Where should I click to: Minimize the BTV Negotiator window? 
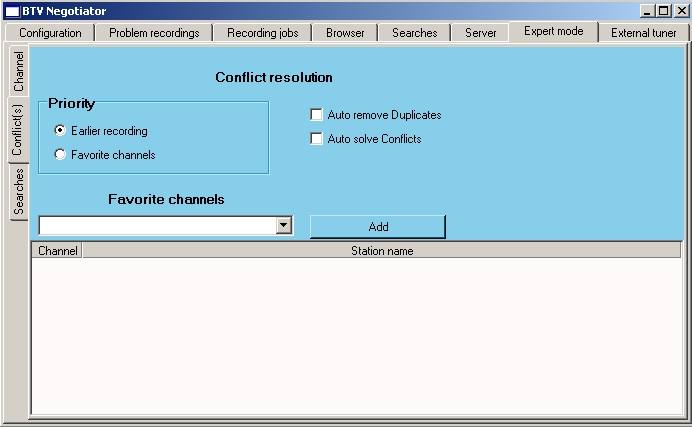tap(647, 11)
